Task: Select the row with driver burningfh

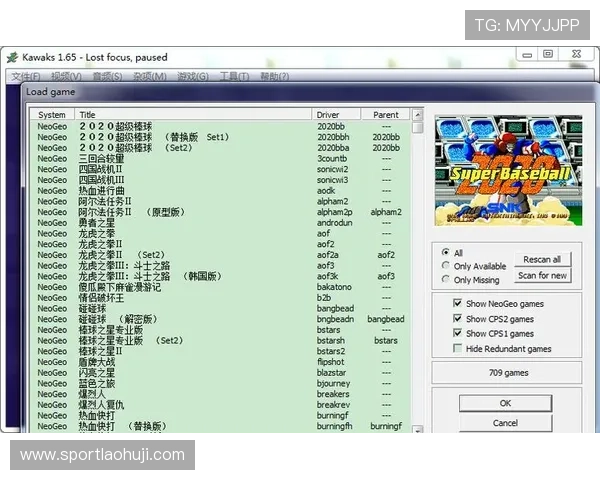Action: (x=220, y=426)
